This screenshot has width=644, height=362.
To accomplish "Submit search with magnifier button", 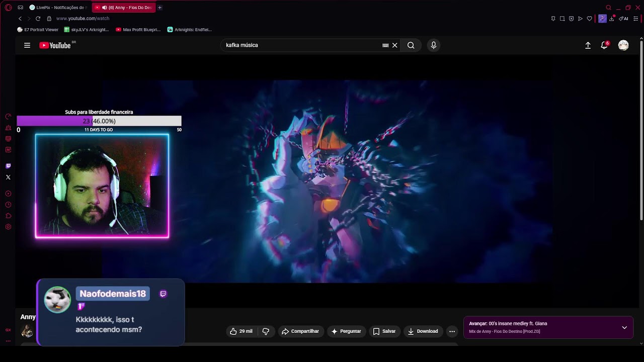I will pos(411,45).
